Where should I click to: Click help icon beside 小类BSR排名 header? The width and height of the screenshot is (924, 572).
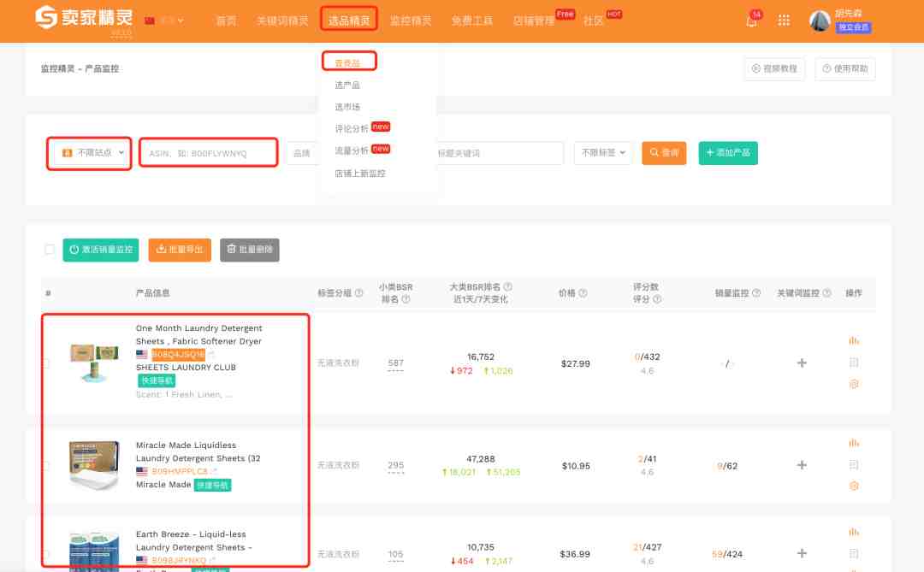(406, 299)
